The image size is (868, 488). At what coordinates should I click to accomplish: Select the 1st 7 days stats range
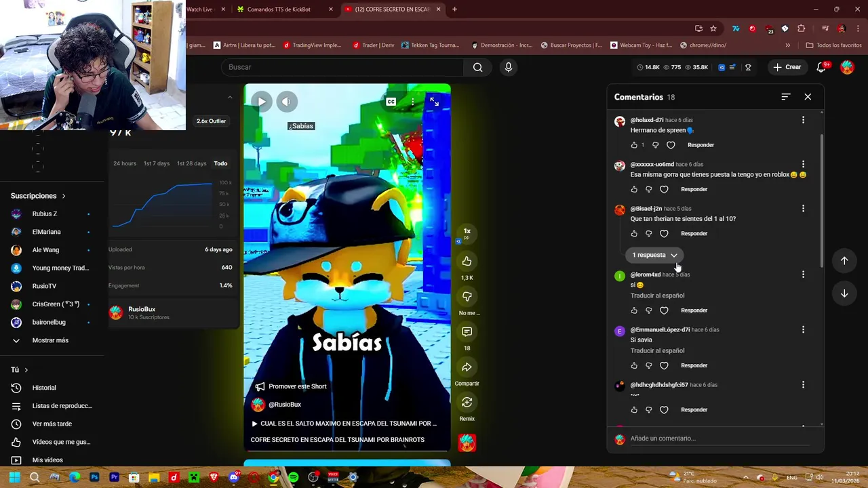[x=157, y=163]
